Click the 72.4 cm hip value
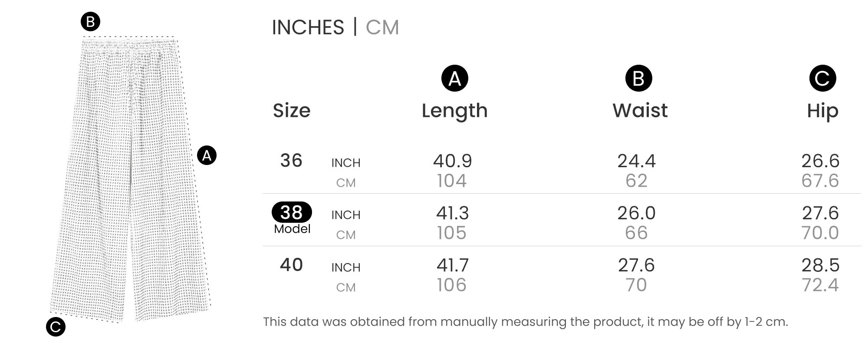The width and height of the screenshot is (868, 350). pyautogui.click(x=820, y=285)
